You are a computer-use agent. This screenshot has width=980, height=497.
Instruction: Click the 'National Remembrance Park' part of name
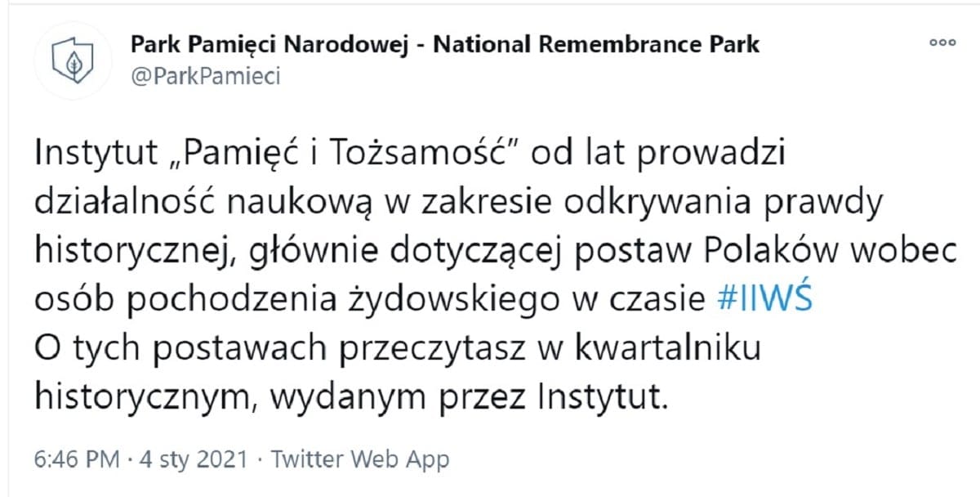[x=596, y=44]
